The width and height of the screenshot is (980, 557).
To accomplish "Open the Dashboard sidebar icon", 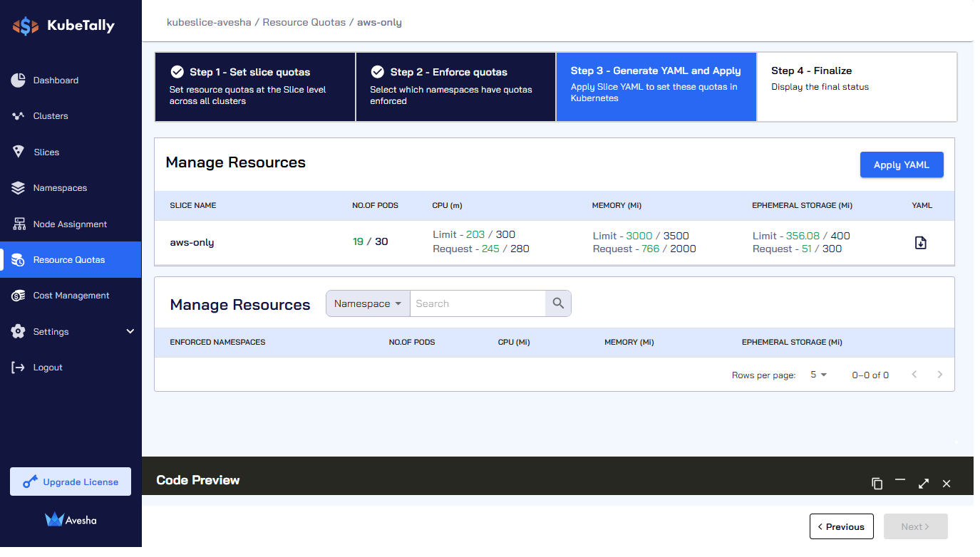I will tap(19, 80).
